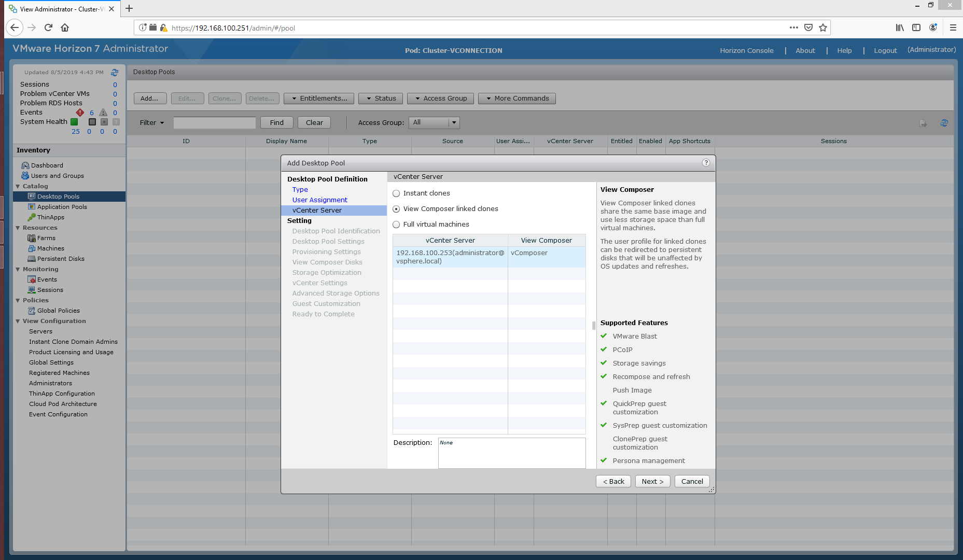Open the Dashboard inventory item

coord(47,165)
